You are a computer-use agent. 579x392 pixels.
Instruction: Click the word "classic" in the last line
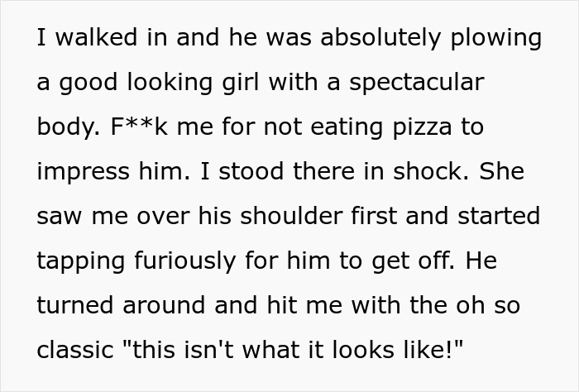[x=73, y=351]
